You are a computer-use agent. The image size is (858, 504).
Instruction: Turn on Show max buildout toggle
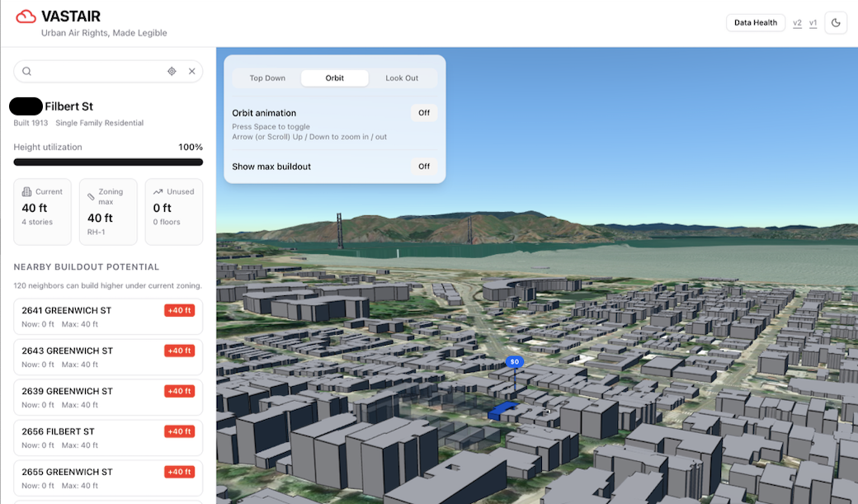tap(424, 167)
